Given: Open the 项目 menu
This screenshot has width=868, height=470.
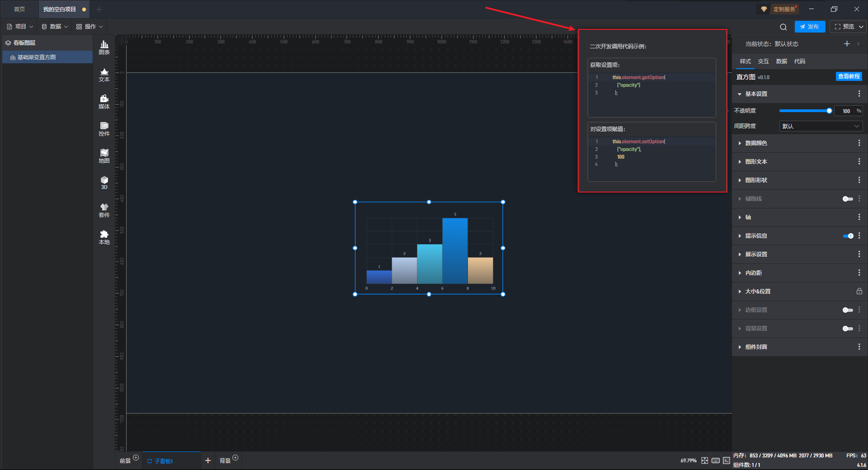Looking at the screenshot, I should click(20, 27).
